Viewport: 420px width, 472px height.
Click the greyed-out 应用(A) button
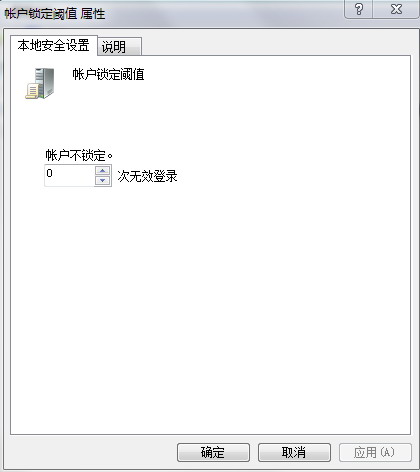[x=375, y=452]
